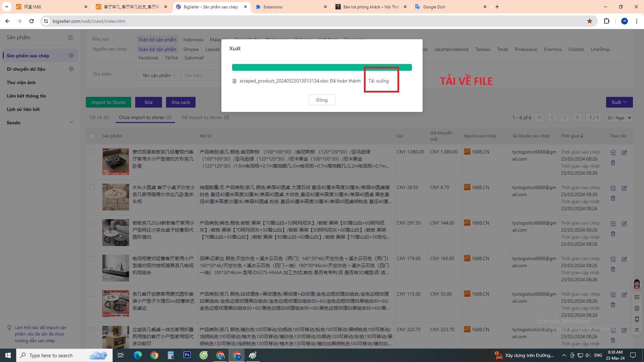644x362 pixels.
Task: Tick checkbox for first product row
Action: 92,152
